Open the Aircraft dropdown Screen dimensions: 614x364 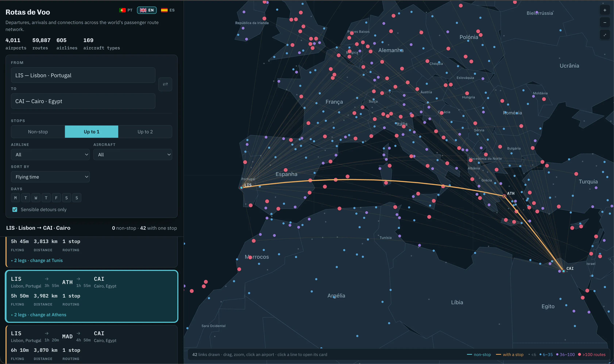(133, 154)
